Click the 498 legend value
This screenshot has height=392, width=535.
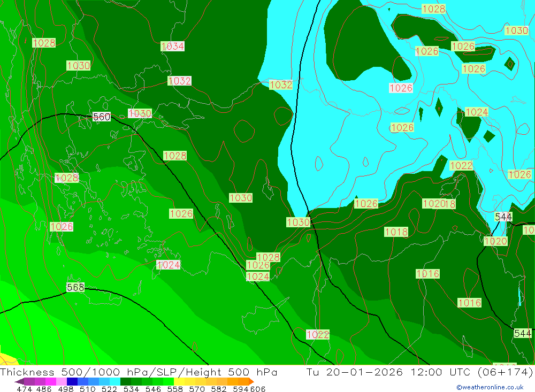click(x=65, y=389)
